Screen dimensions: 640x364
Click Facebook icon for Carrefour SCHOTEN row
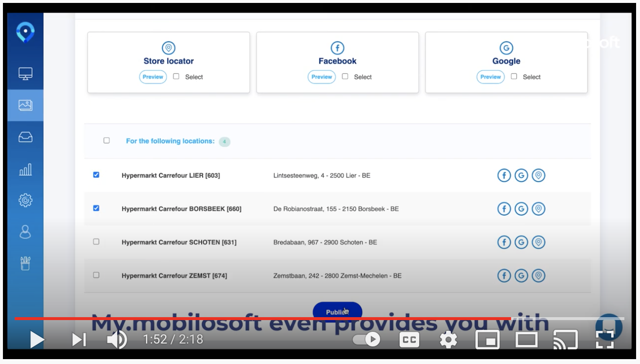504,242
